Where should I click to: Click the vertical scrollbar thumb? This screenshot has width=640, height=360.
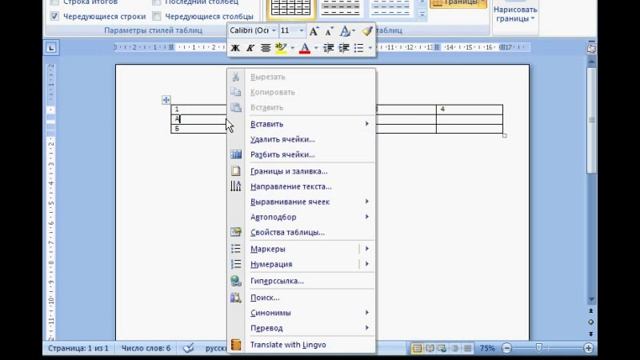click(591, 120)
